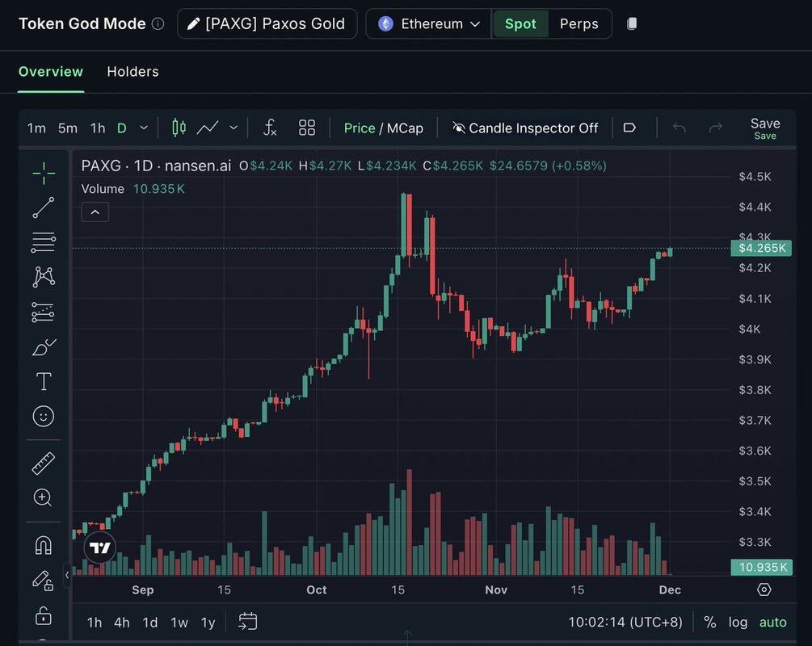Switch to the Holders tab
812x646 pixels.
coord(133,72)
